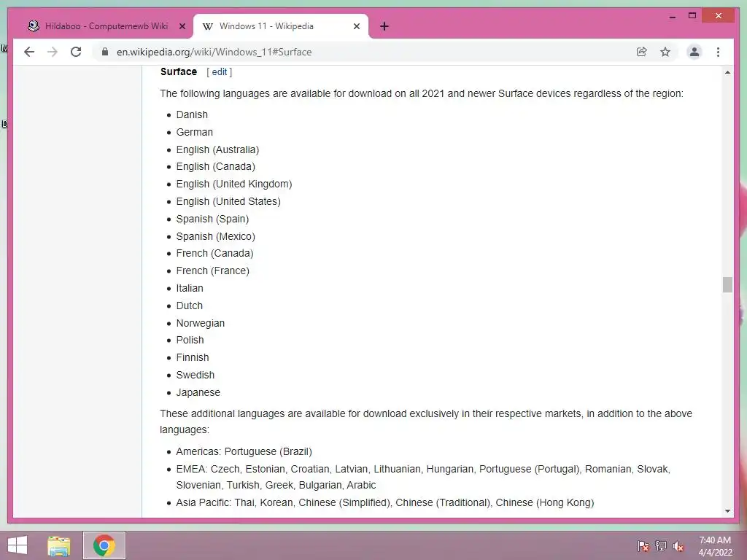Open the clock showing 7:40 AM
This screenshot has width=747, height=560.
coord(715,546)
